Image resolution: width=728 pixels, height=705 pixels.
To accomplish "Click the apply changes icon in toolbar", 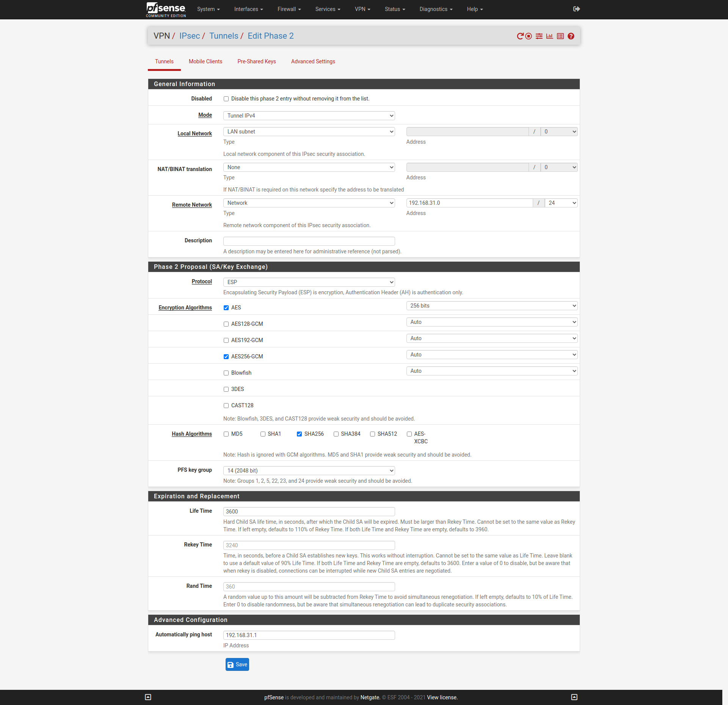I will click(x=521, y=36).
